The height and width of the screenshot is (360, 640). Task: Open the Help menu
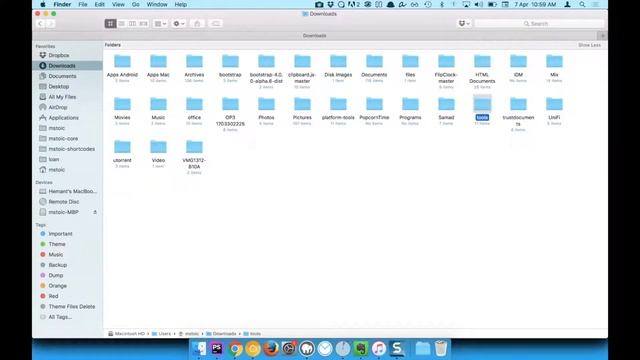[x=180, y=4]
